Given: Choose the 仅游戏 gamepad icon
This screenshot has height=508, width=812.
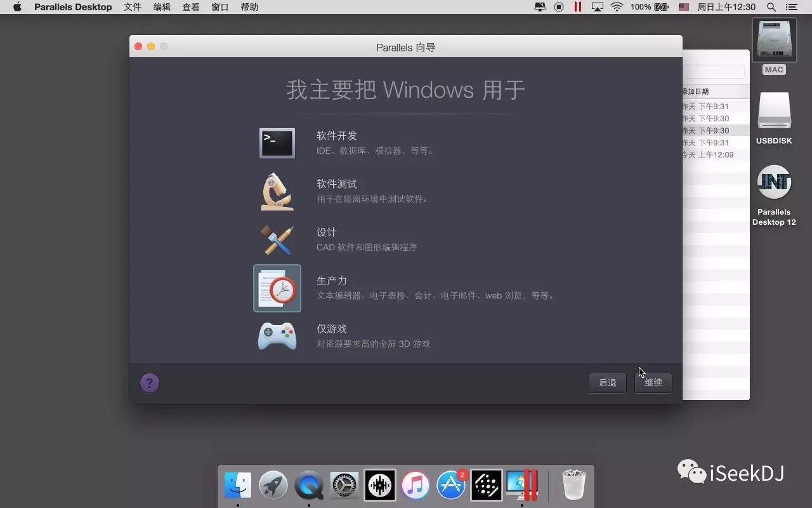Looking at the screenshot, I should (277, 337).
